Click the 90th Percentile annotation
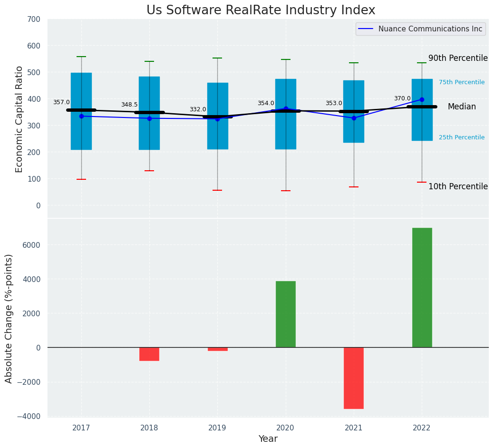This screenshot has height=448, width=494. (458, 58)
